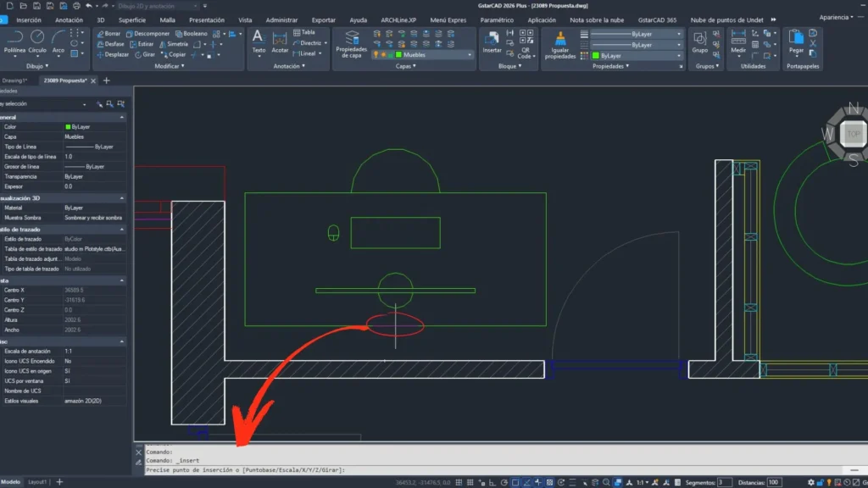Open the Apariencia dropdown
The image size is (868, 488).
point(836,17)
